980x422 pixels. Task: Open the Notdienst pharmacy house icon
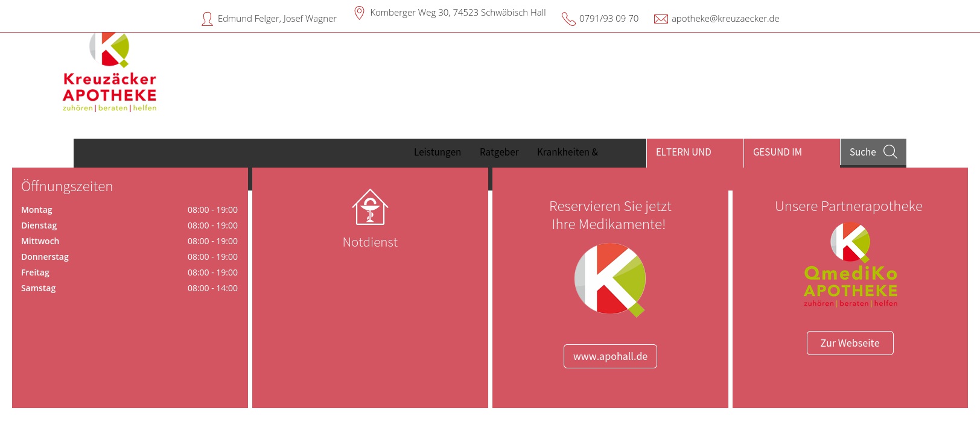pyautogui.click(x=370, y=207)
